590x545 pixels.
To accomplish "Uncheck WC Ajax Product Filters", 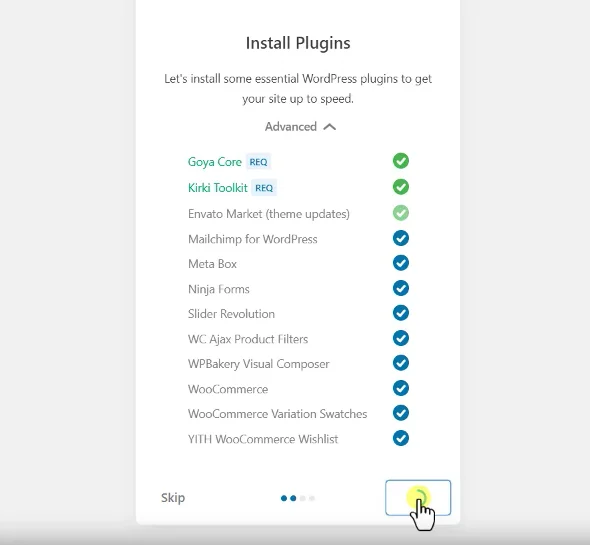I will (401, 338).
